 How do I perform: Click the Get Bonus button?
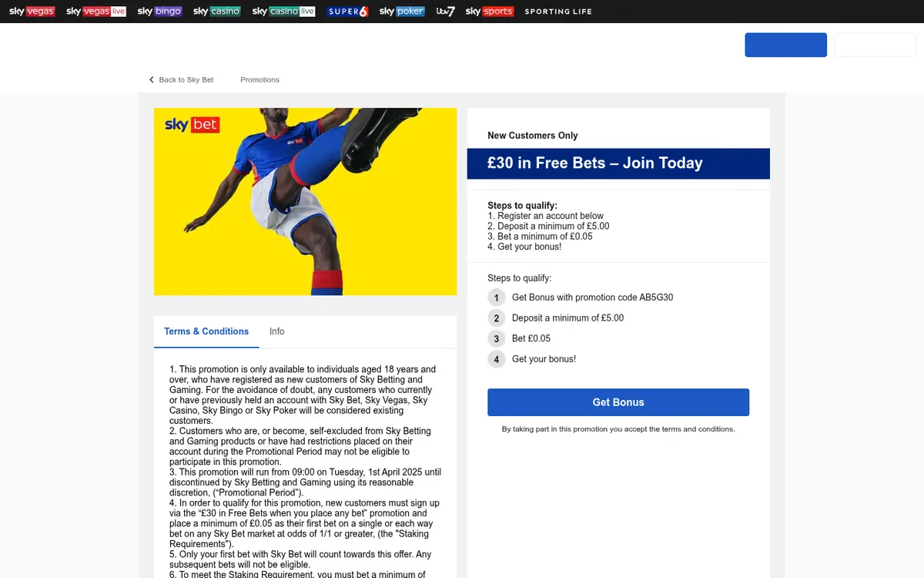click(x=618, y=402)
